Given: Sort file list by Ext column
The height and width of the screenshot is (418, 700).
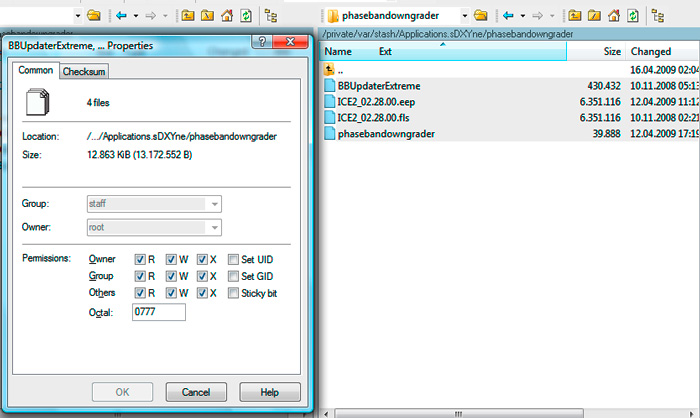Looking at the screenshot, I should pos(385,51).
